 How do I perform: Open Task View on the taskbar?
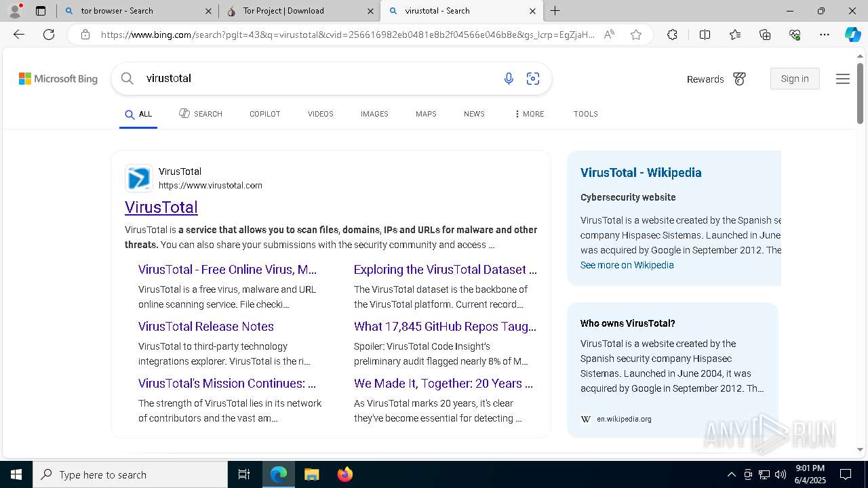(244, 474)
